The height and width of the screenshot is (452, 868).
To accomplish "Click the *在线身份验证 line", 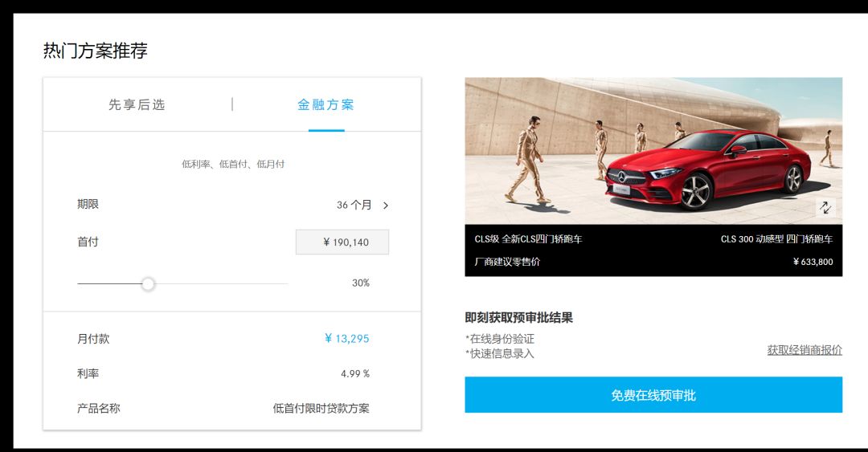I will click(500, 339).
